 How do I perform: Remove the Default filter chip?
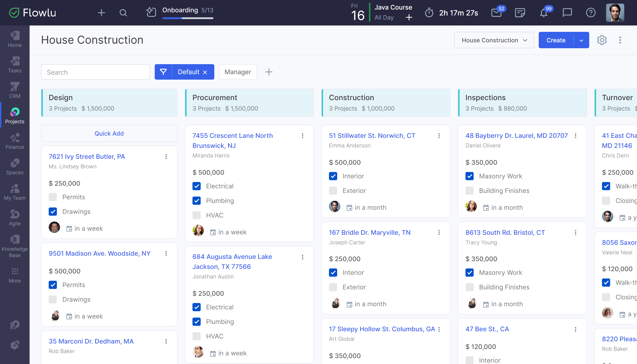205,72
